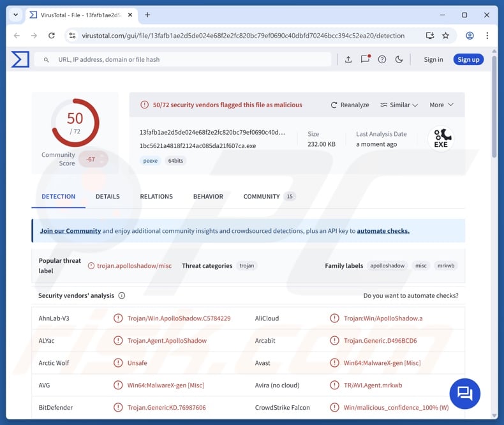
Task: Click the VirusTotal logo icon
Action: pyautogui.click(x=20, y=59)
